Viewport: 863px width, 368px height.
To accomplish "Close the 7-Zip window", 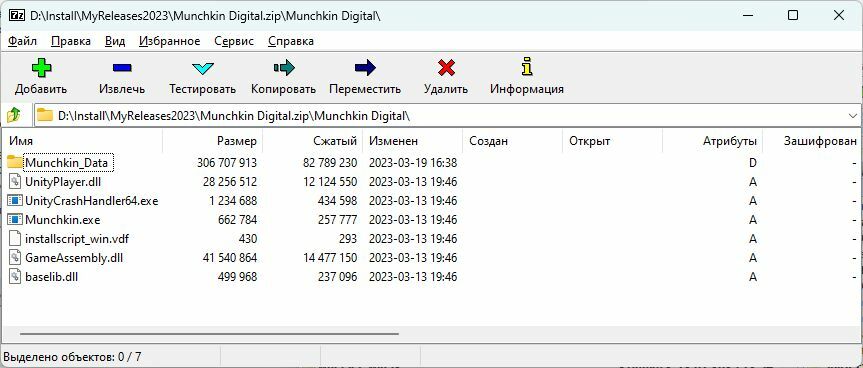I will [839, 15].
